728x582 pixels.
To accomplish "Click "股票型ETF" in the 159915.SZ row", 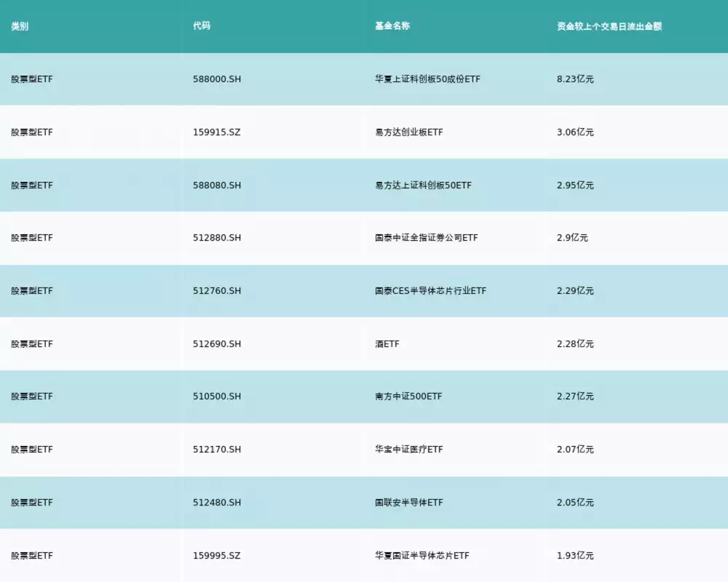I will tap(32, 132).
